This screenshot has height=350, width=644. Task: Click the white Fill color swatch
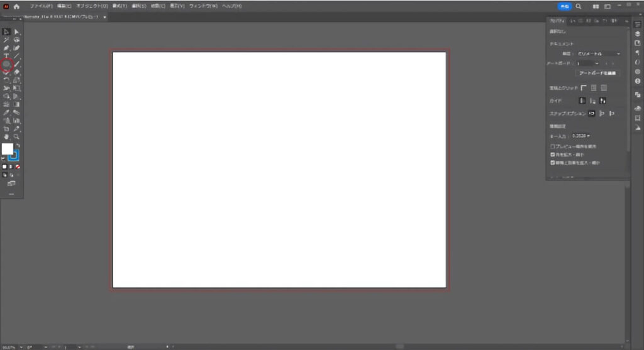pyautogui.click(x=7, y=149)
